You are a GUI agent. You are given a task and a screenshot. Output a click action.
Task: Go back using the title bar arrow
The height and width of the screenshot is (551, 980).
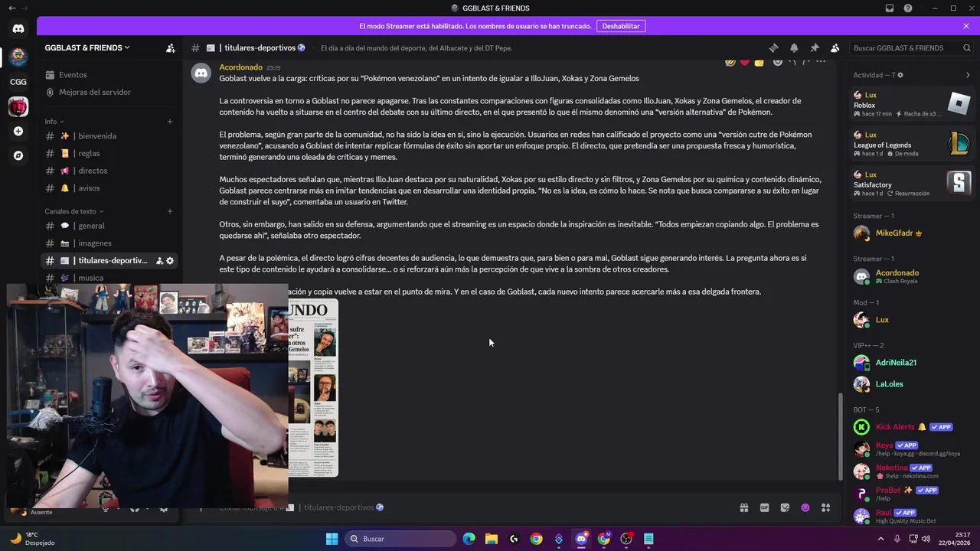pos(11,8)
